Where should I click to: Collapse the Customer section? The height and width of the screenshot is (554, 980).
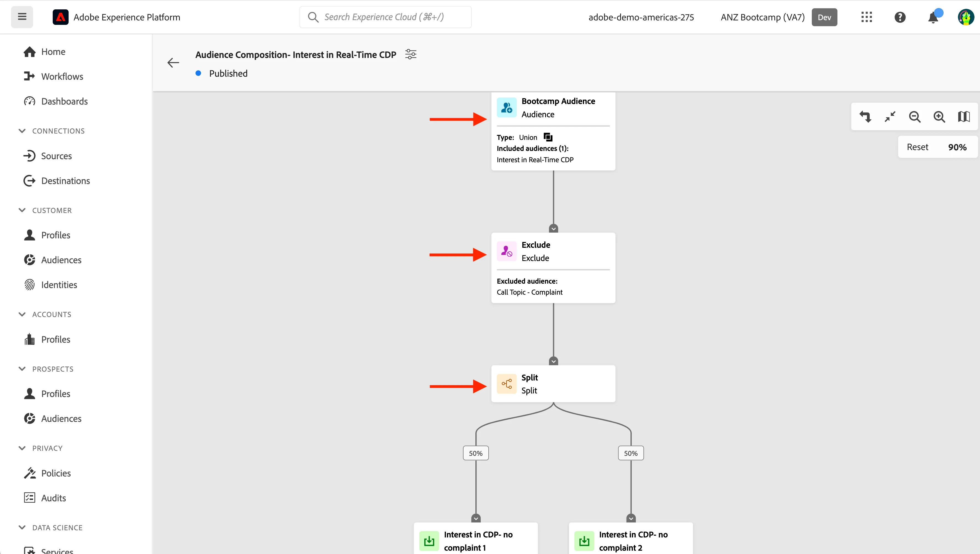point(22,210)
